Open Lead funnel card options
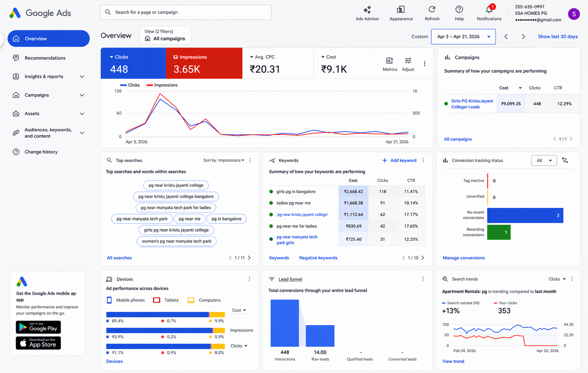The width and height of the screenshot is (588, 373). click(x=423, y=279)
